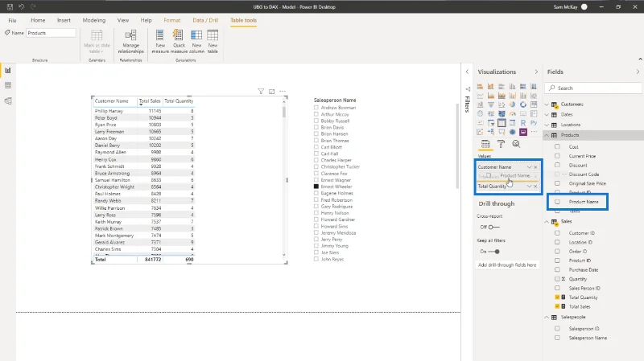The width and height of the screenshot is (644, 361).
Task: Choose the matrix visualization
Action: pos(512,123)
